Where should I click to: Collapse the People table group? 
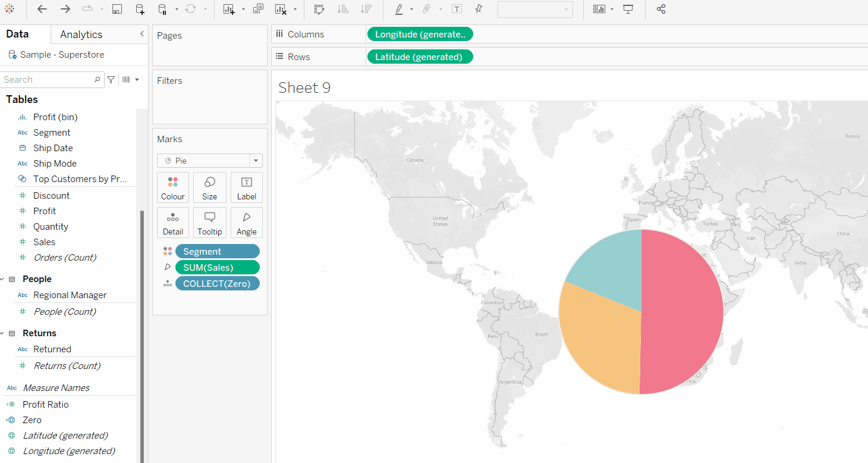tap(3, 279)
